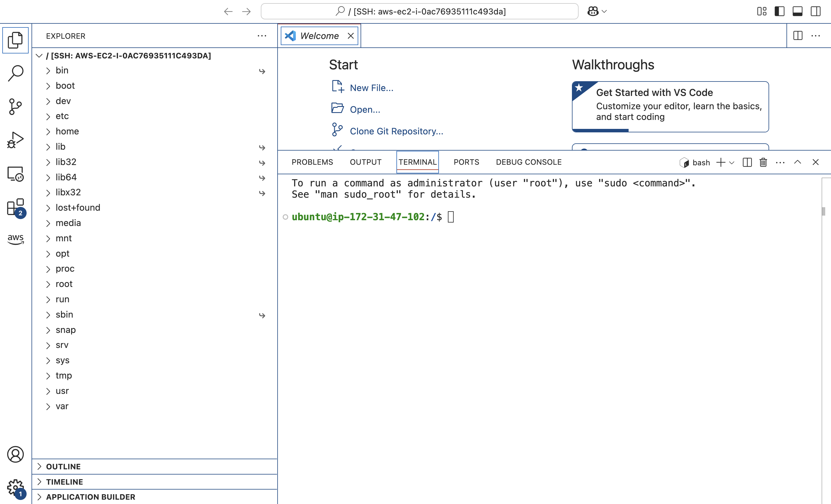The width and height of the screenshot is (831, 504).
Task: Open the Source Control view icon
Action: tap(15, 107)
